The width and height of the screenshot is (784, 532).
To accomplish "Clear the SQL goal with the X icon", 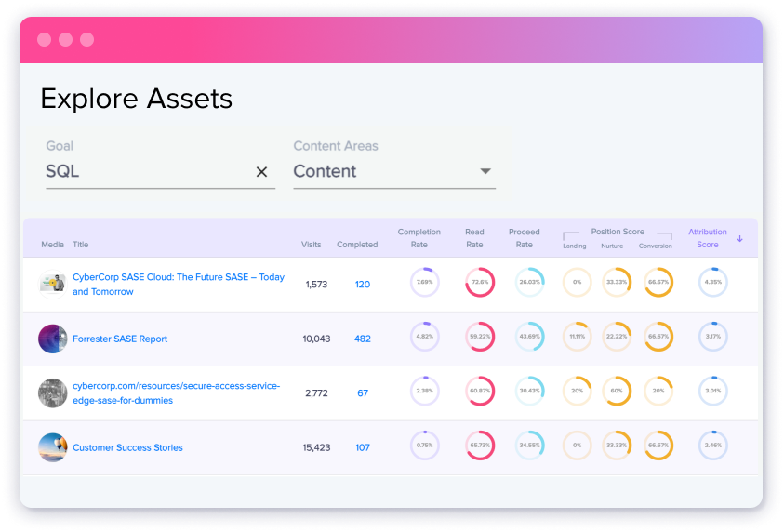I will (x=261, y=172).
